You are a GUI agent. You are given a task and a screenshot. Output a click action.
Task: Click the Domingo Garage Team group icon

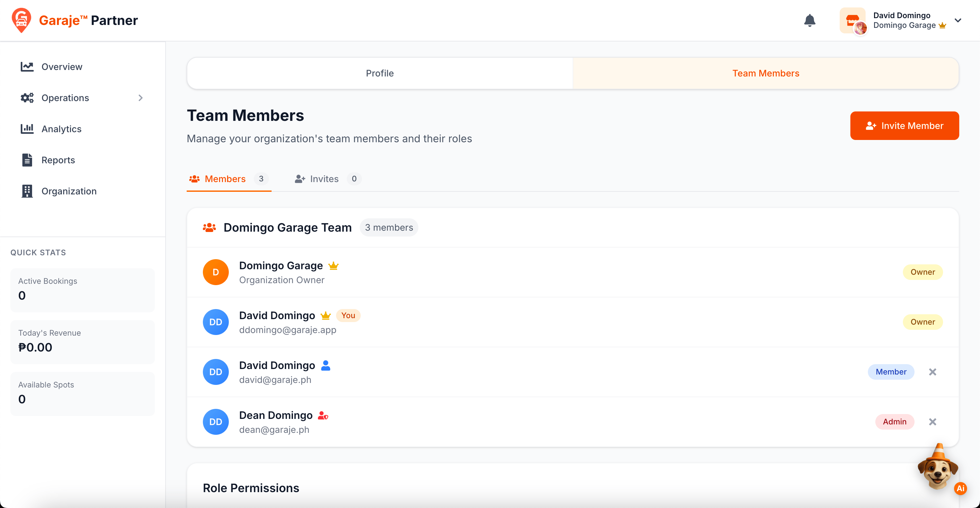click(x=209, y=227)
